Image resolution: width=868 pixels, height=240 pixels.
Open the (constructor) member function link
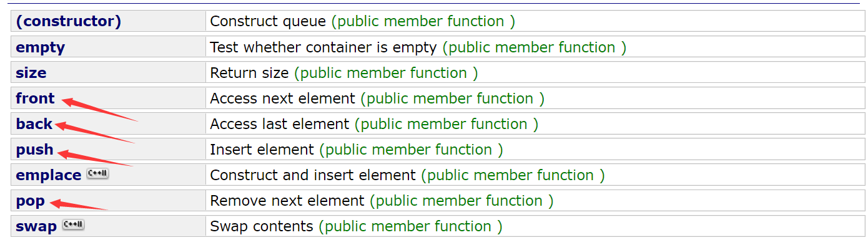(69, 21)
